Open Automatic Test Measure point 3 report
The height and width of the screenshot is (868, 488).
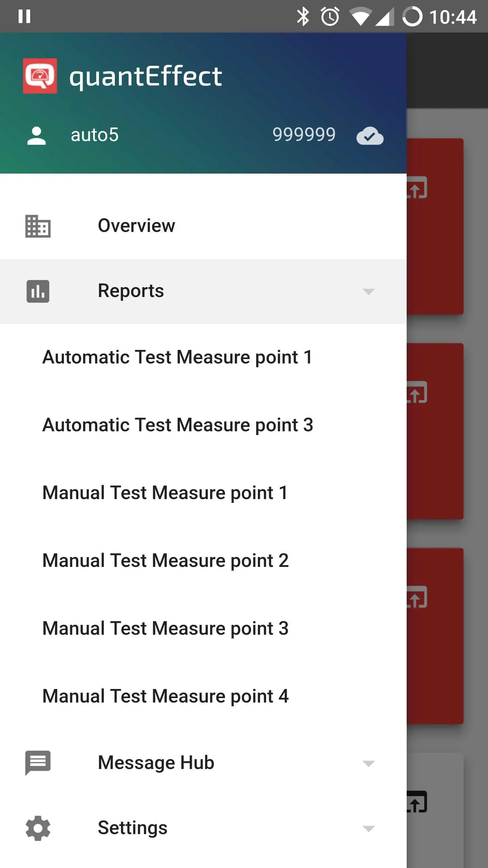(x=203, y=425)
